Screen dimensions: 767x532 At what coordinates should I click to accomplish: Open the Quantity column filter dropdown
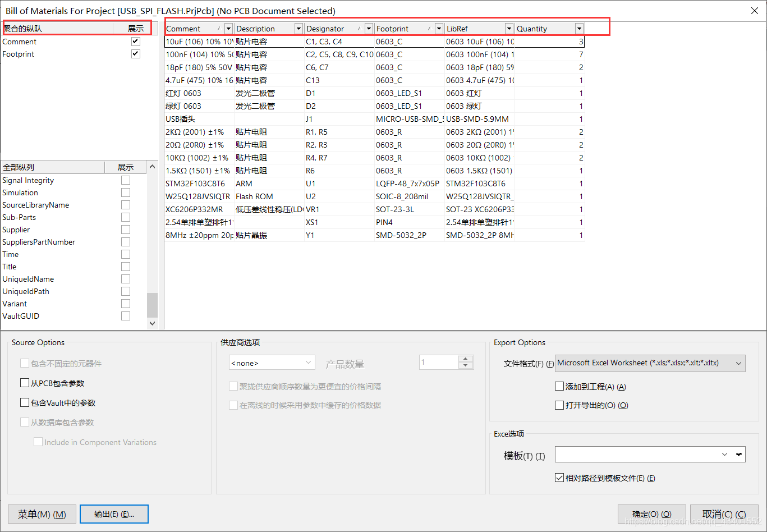coord(579,29)
